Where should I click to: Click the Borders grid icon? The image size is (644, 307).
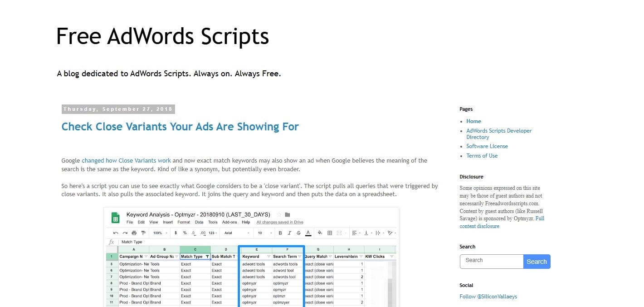(330, 233)
